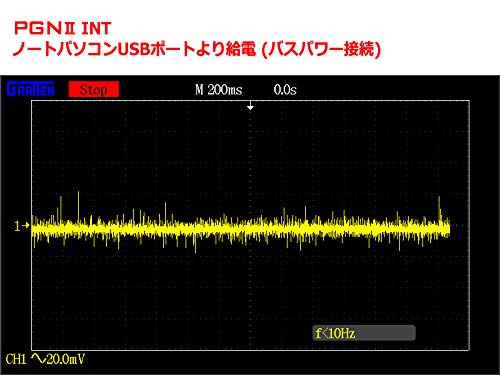This screenshot has width=500, height=375.
Task: Click the Japanese USB power caption line
Action: click(x=197, y=50)
